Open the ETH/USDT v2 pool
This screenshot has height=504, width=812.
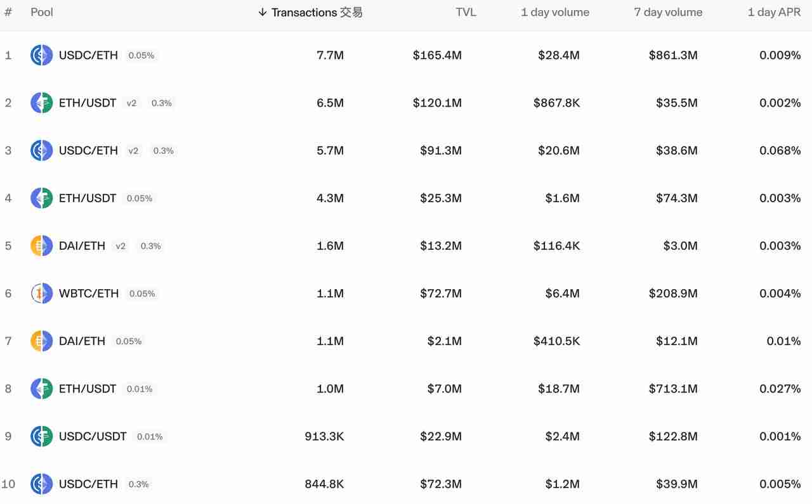click(87, 103)
